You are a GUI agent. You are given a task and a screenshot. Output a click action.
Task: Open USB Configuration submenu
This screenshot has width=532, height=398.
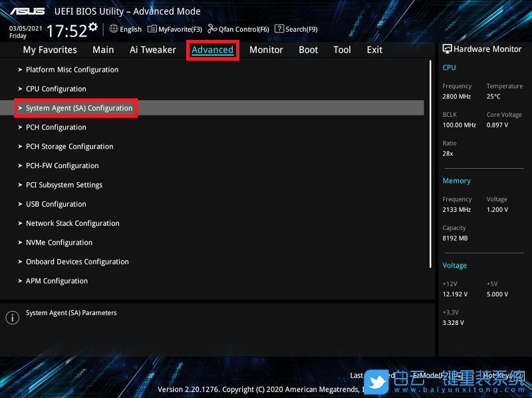[x=56, y=205]
